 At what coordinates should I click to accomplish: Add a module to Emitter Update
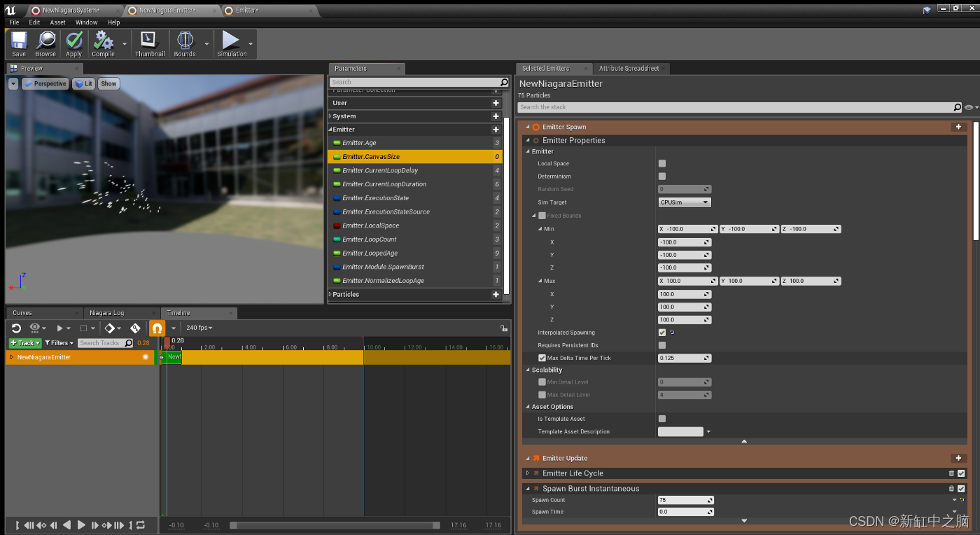(958, 458)
